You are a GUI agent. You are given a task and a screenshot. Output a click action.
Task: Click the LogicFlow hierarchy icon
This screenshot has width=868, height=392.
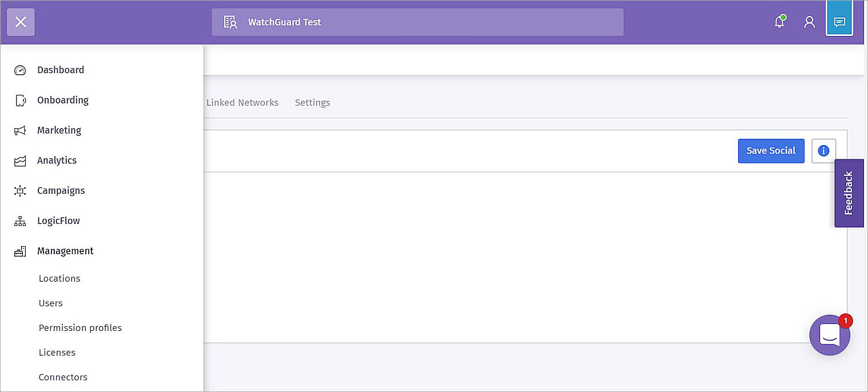click(x=20, y=221)
